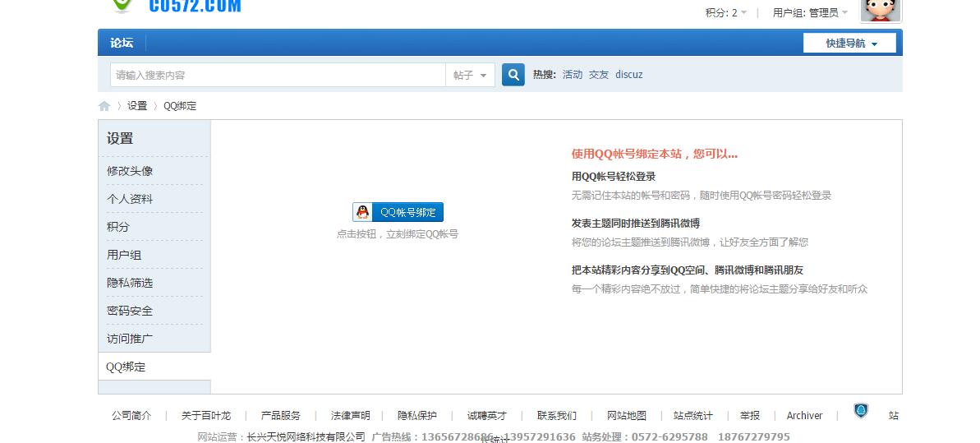This screenshot has width=980, height=443.
Task: Click the 设置 sidebar heading
Action: [120, 138]
